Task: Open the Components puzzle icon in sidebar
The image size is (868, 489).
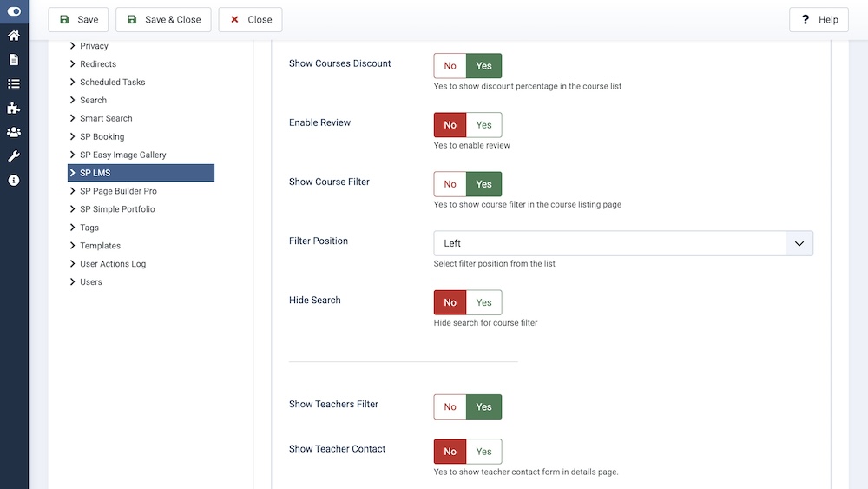Action: (14, 109)
